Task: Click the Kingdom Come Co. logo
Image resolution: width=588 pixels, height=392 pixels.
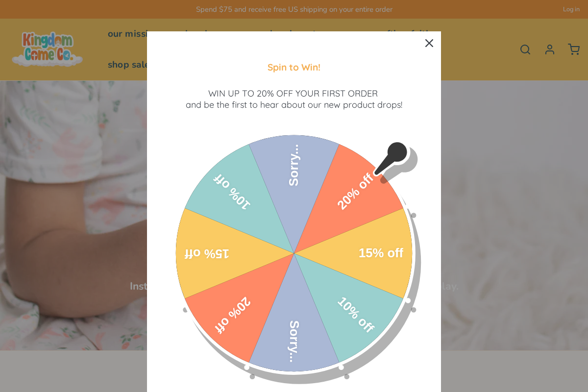Action: (x=48, y=49)
